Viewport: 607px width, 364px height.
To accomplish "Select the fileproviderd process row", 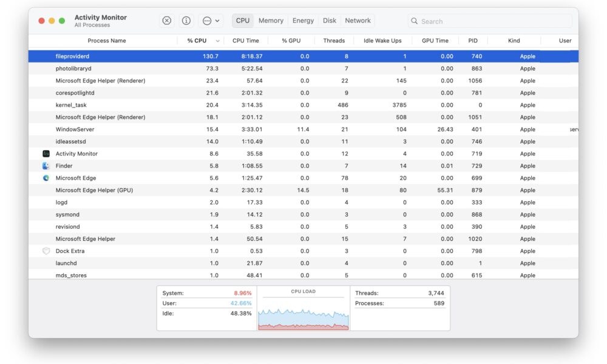I will 303,56.
